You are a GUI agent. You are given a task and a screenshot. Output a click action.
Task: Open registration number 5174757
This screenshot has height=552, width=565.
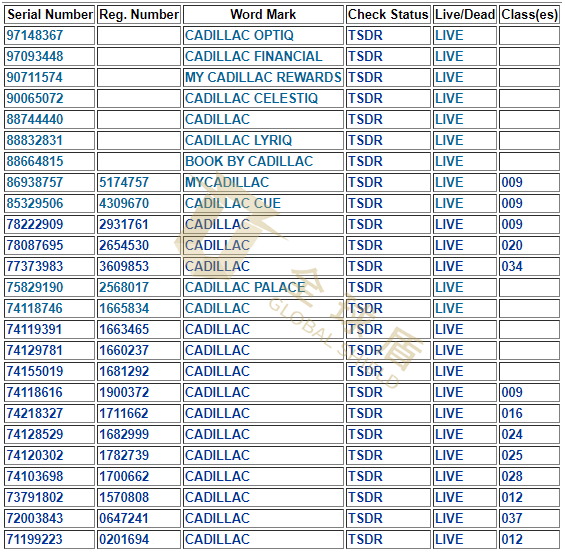pyautogui.click(x=124, y=182)
